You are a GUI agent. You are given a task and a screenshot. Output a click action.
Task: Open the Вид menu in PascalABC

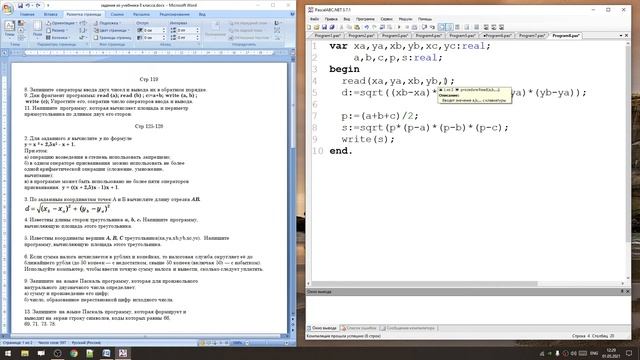pyautogui.click(x=347, y=19)
